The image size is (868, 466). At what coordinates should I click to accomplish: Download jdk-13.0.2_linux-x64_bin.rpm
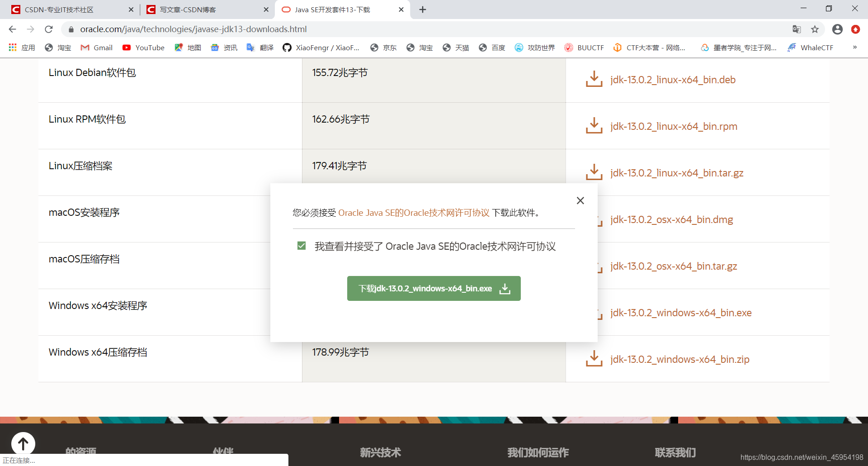(x=674, y=126)
